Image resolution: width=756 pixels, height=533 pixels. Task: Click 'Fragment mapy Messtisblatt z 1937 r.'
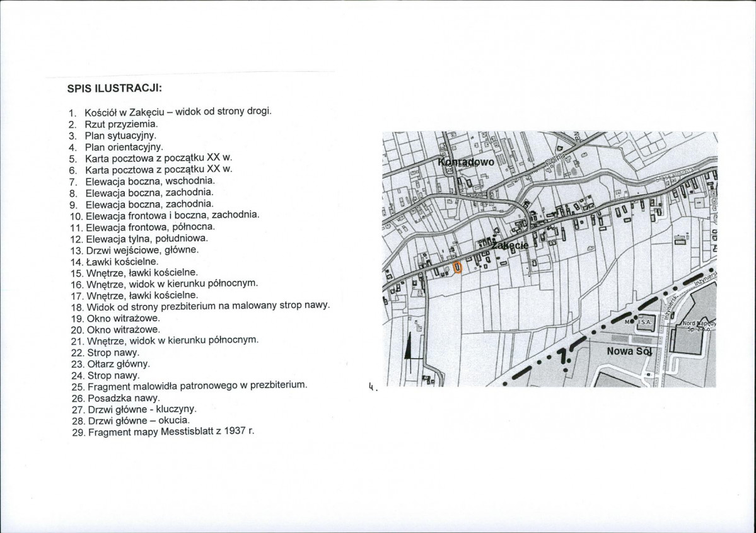(171, 432)
